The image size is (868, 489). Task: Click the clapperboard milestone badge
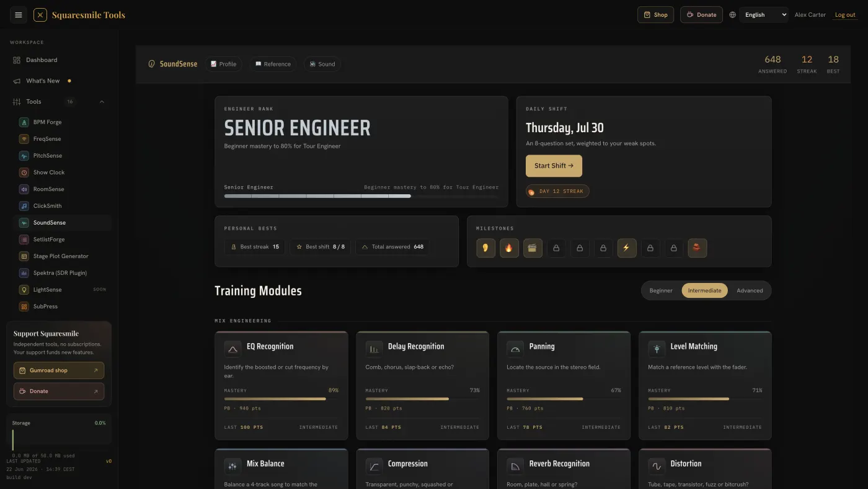tap(533, 248)
